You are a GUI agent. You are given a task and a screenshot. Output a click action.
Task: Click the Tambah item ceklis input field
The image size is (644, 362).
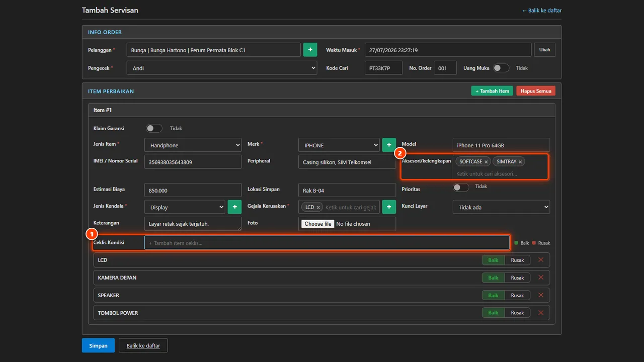(327, 243)
